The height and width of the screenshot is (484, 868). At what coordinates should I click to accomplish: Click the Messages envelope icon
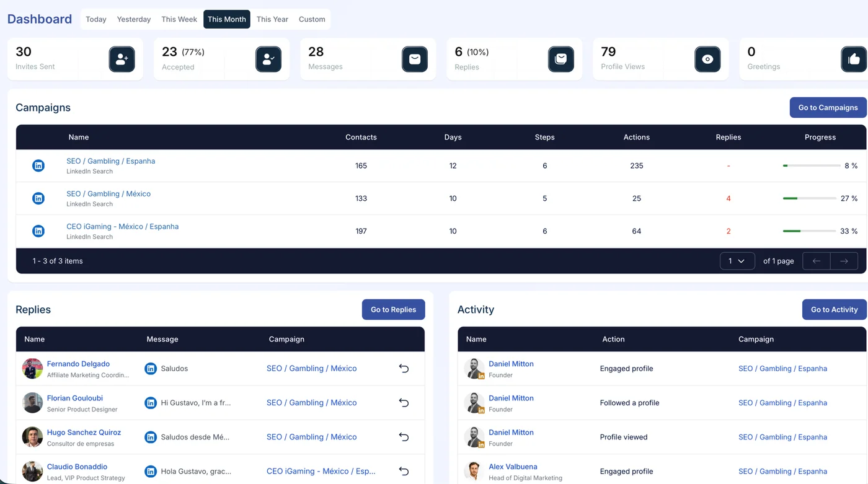click(415, 59)
